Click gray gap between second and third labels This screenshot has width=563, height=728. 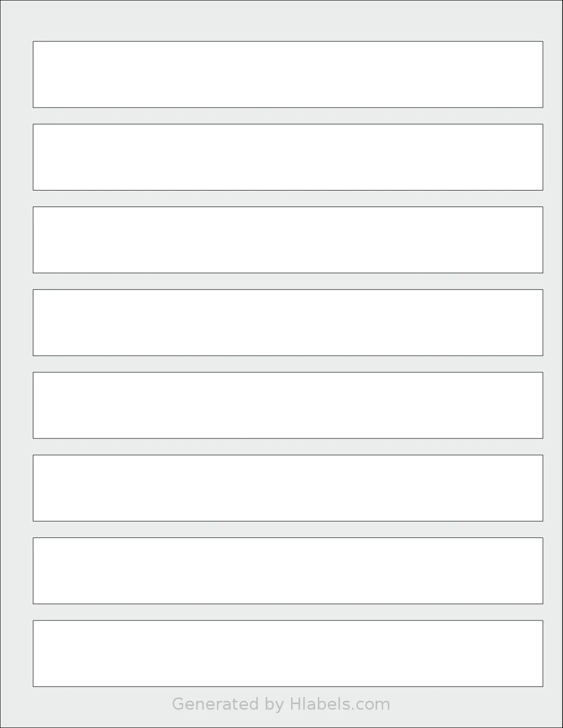click(x=288, y=199)
